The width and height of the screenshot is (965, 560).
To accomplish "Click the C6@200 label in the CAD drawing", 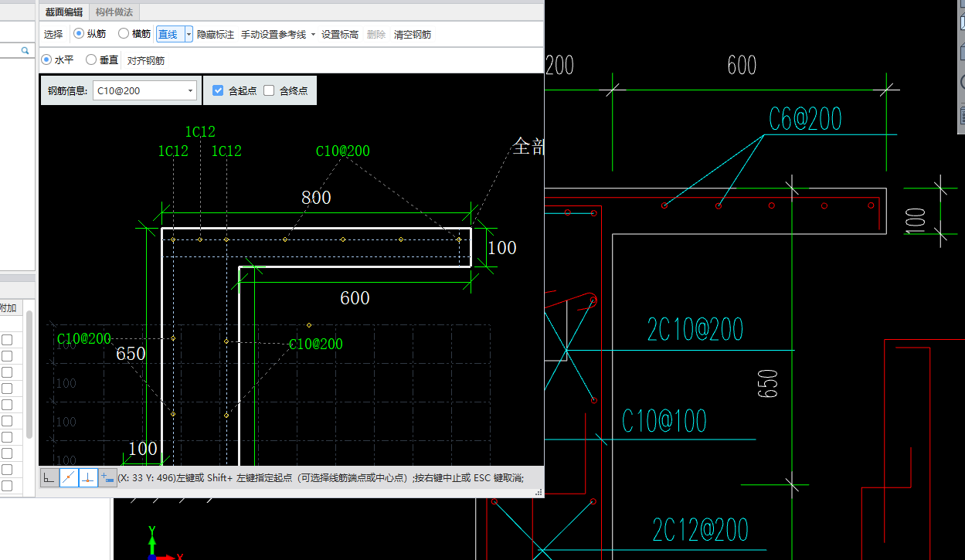I will 805,119.
